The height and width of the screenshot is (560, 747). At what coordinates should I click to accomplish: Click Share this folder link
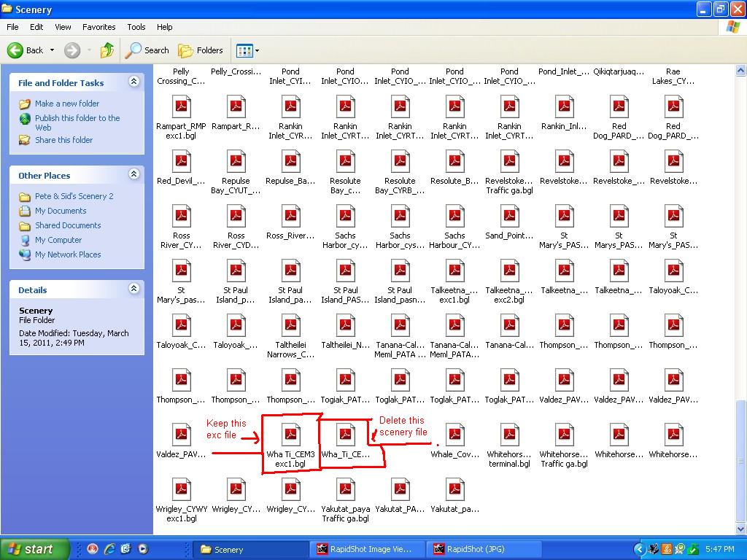[64, 140]
